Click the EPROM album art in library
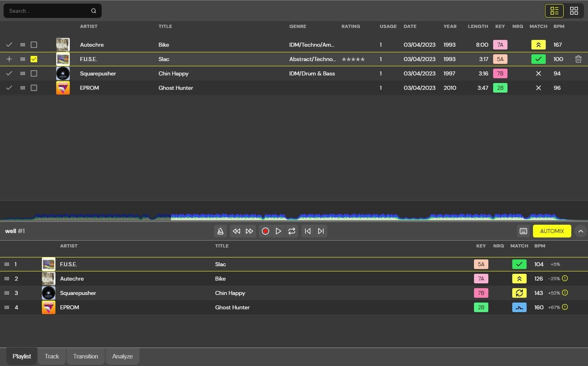The image size is (588, 366). (63, 88)
